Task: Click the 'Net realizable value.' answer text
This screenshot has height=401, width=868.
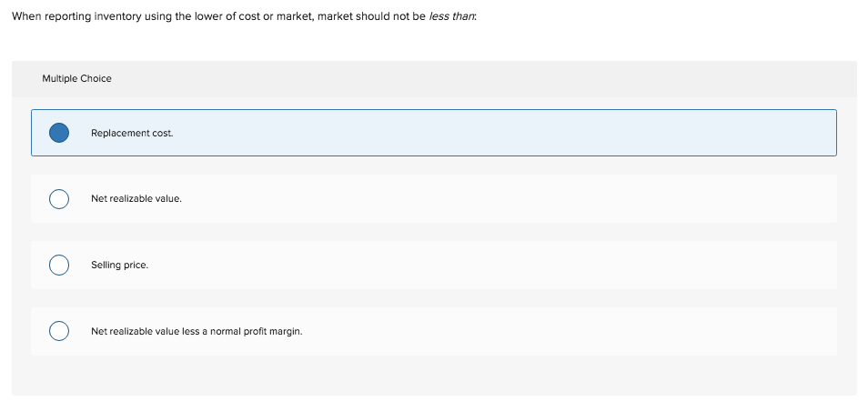Action: [136, 198]
